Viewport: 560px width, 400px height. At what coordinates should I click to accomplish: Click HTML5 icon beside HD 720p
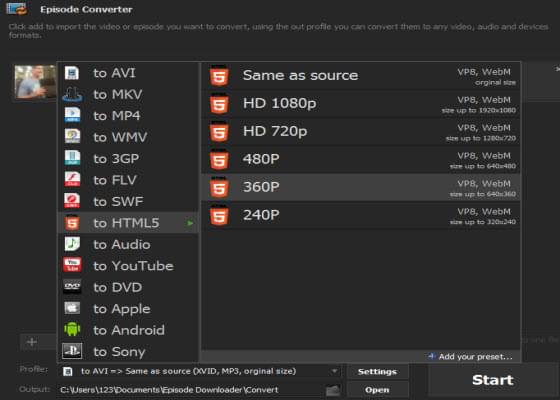tap(219, 131)
